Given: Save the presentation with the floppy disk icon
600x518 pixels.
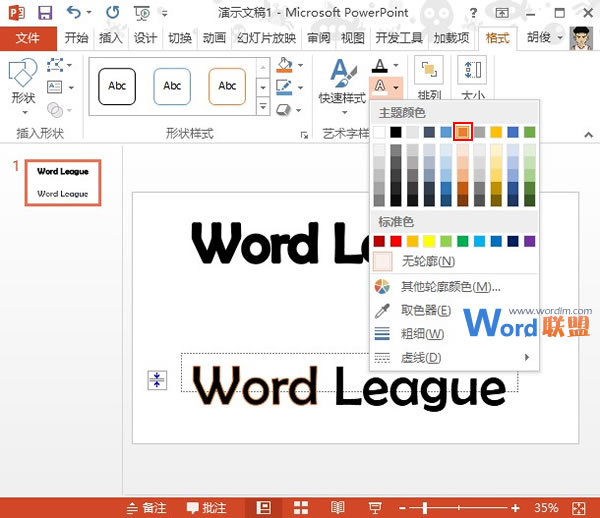Looking at the screenshot, I should click(45, 13).
